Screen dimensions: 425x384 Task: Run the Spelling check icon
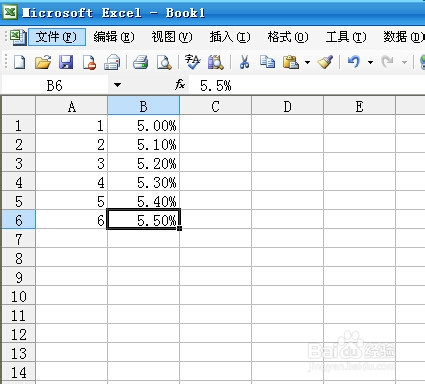tap(192, 62)
